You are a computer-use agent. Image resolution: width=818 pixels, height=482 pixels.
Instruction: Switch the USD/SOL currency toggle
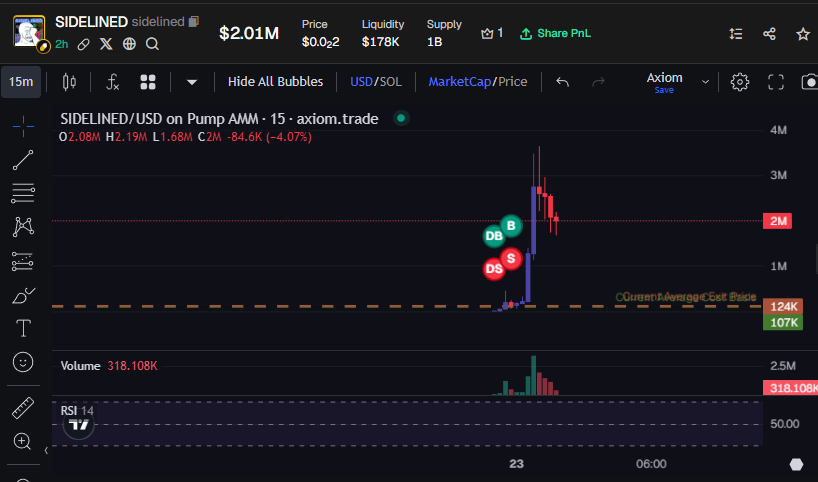pos(376,82)
